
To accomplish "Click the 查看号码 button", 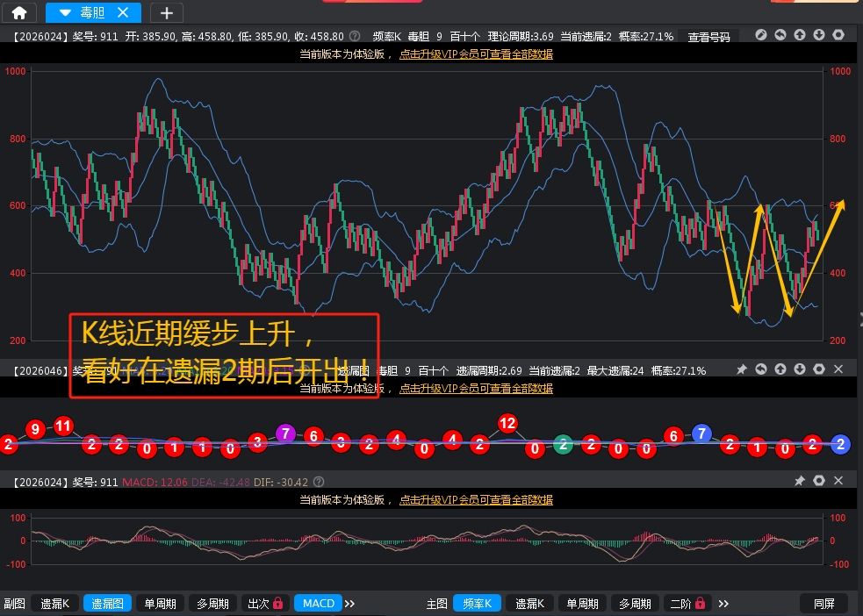I will pyautogui.click(x=708, y=37).
